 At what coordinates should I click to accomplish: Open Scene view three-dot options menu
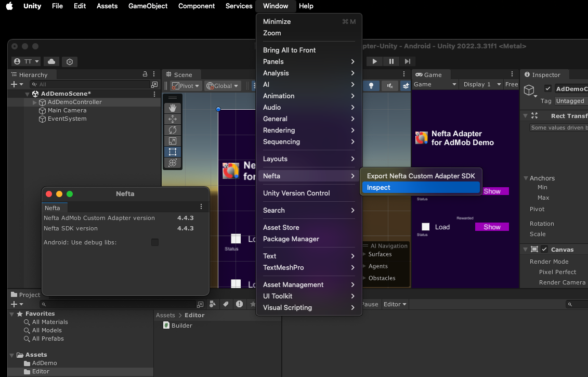[404, 74]
